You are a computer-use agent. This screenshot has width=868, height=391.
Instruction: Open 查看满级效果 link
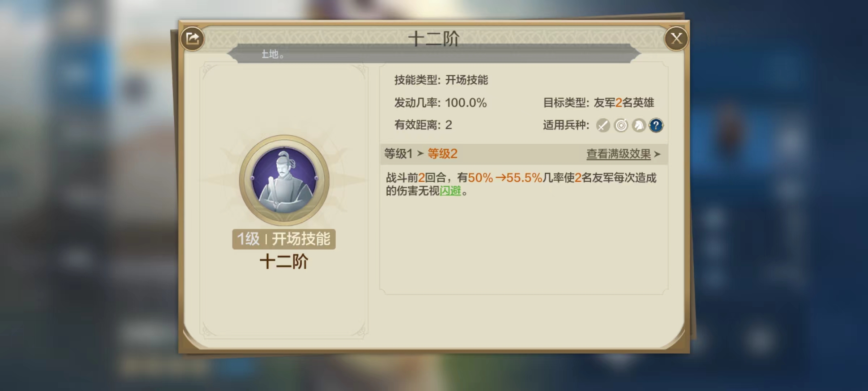618,154
